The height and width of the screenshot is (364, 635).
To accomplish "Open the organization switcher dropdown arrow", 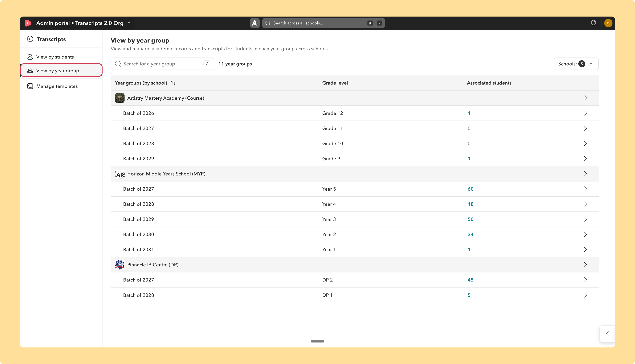I will [x=129, y=23].
